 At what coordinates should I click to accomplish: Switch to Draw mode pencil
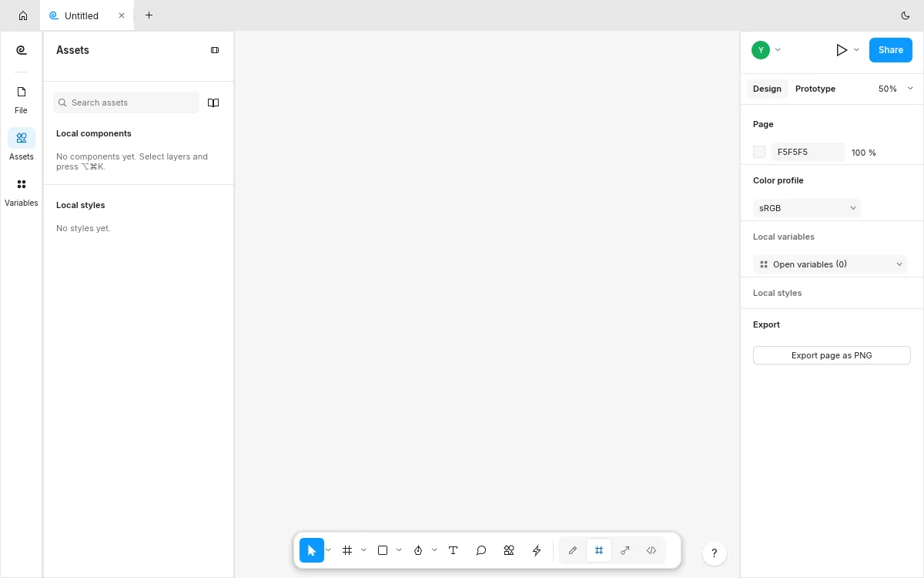coord(573,550)
